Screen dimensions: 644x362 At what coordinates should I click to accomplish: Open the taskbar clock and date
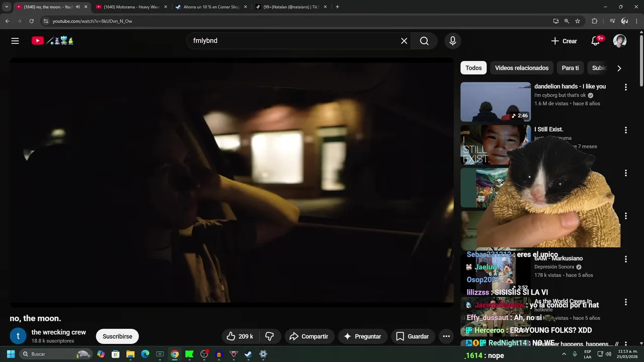pos(627,354)
